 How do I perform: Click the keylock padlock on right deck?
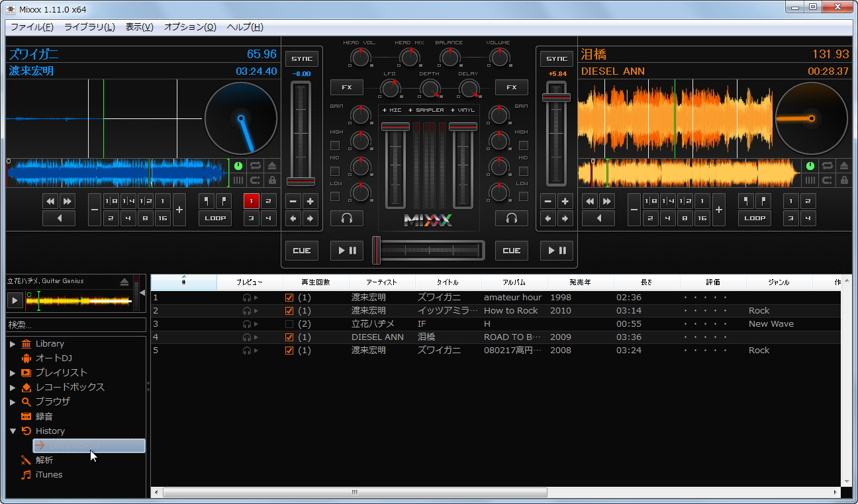(843, 180)
